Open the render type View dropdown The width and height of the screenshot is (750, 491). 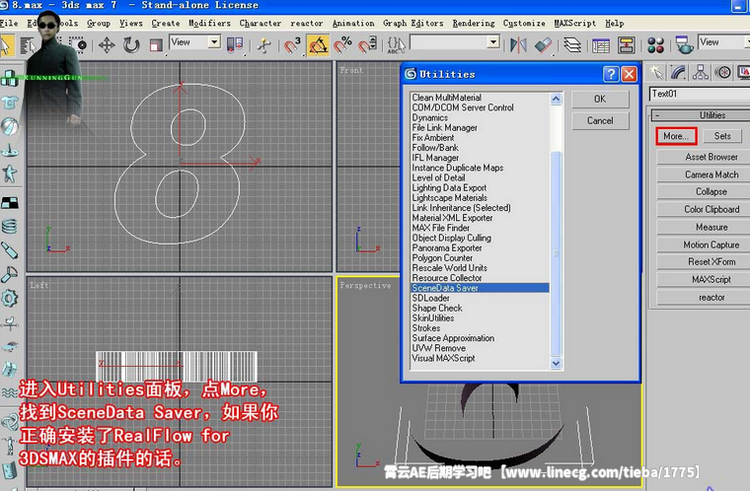724,42
